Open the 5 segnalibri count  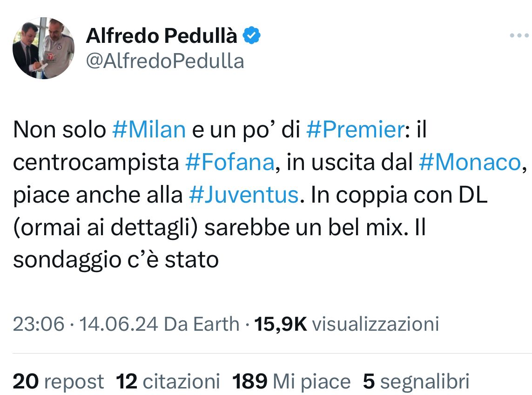point(416,381)
